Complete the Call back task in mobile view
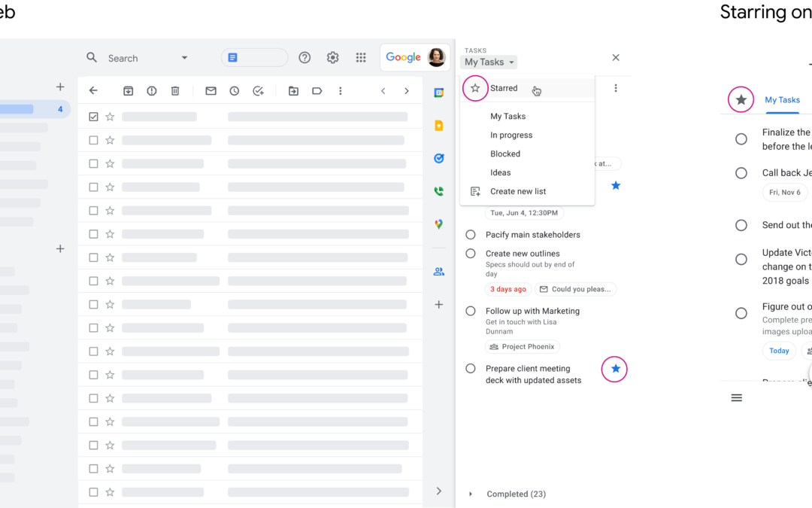 pyautogui.click(x=741, y=173)
